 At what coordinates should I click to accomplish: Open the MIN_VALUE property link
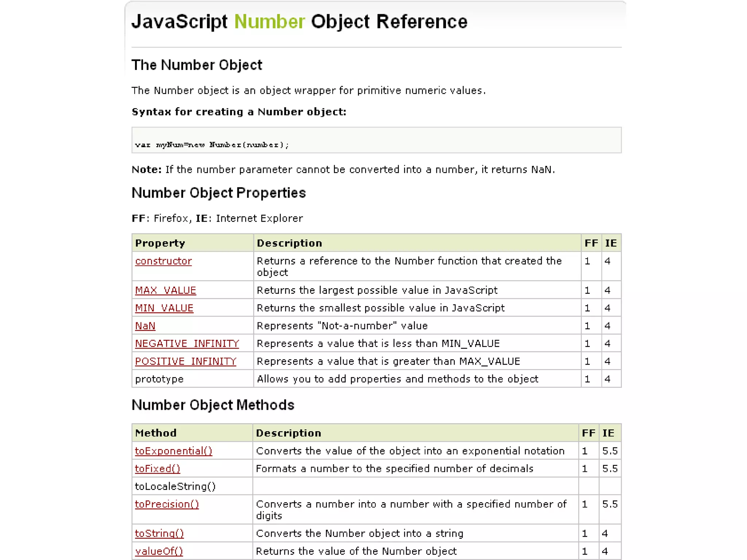tap(164, 308)
